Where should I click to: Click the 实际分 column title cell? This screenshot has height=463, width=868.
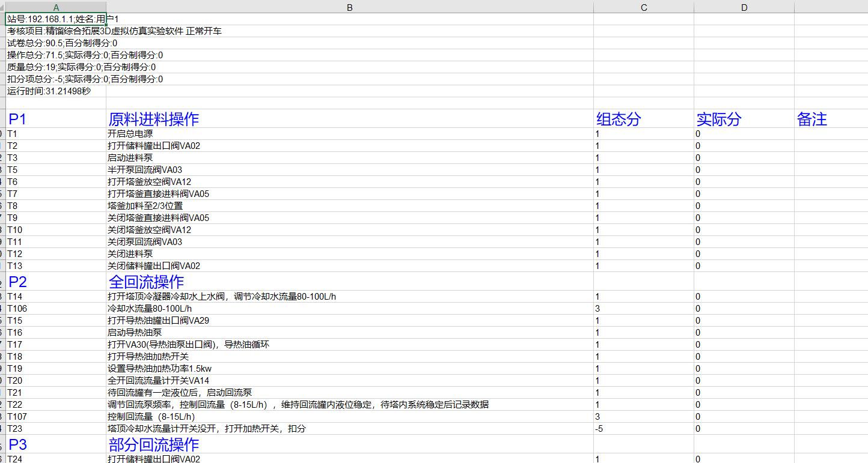[744, 119]
